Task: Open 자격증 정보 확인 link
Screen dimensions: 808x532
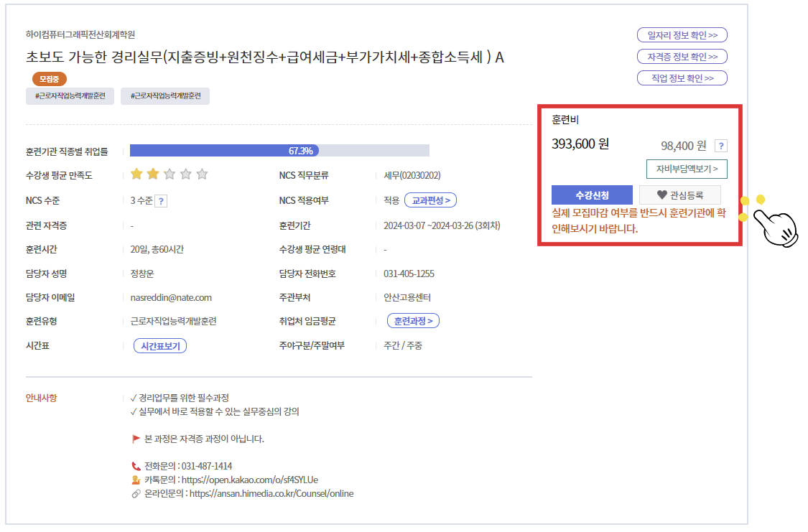Action: tap(682, 57)
